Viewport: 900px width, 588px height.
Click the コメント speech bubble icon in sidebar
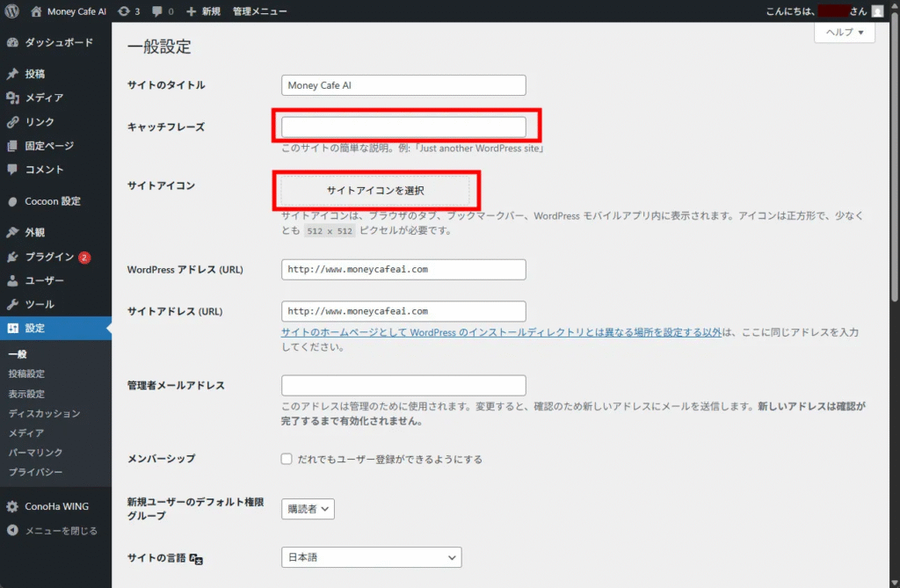coord(12,170)
